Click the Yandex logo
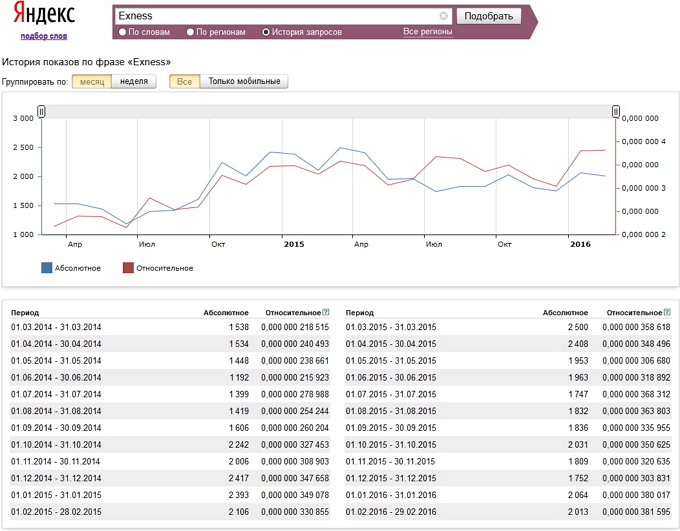 [44, 13]
